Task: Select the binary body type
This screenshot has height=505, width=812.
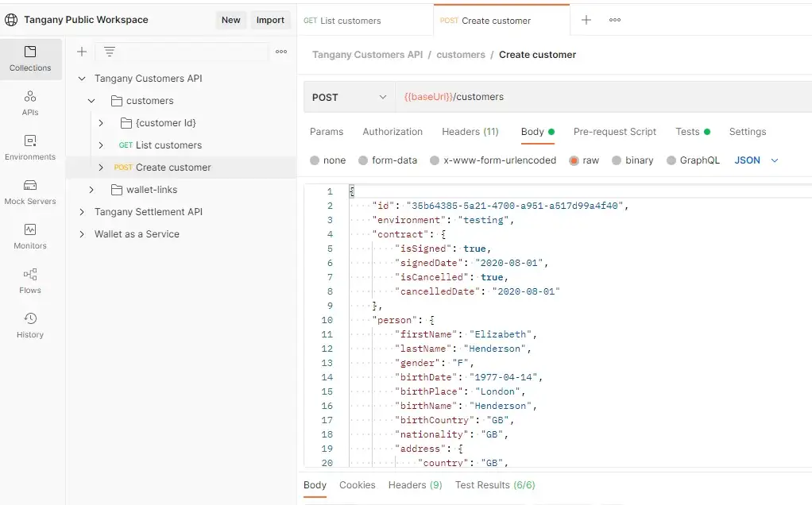Action: pyautogui.click(x=617, y=160)
